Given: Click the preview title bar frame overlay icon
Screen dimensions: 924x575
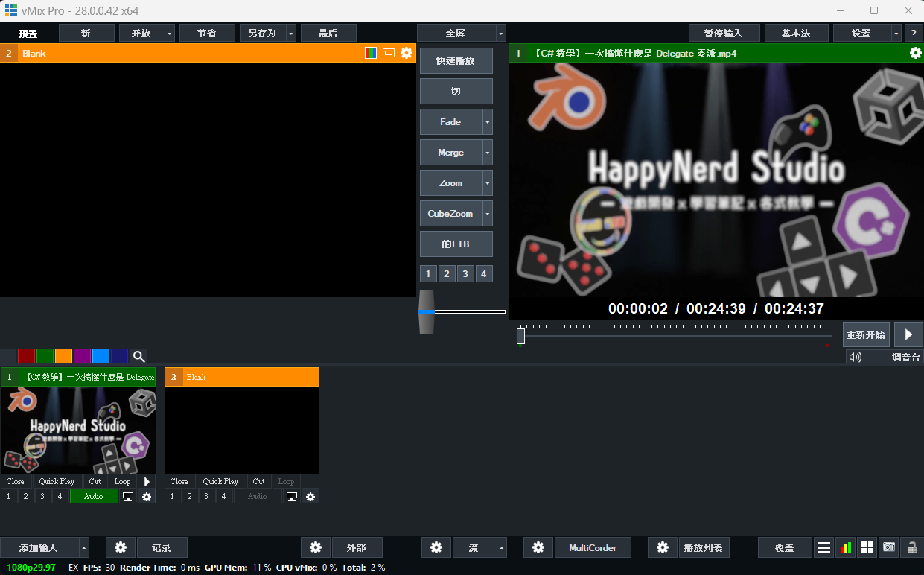Looking at the screenshot, I should coord(389,53).
